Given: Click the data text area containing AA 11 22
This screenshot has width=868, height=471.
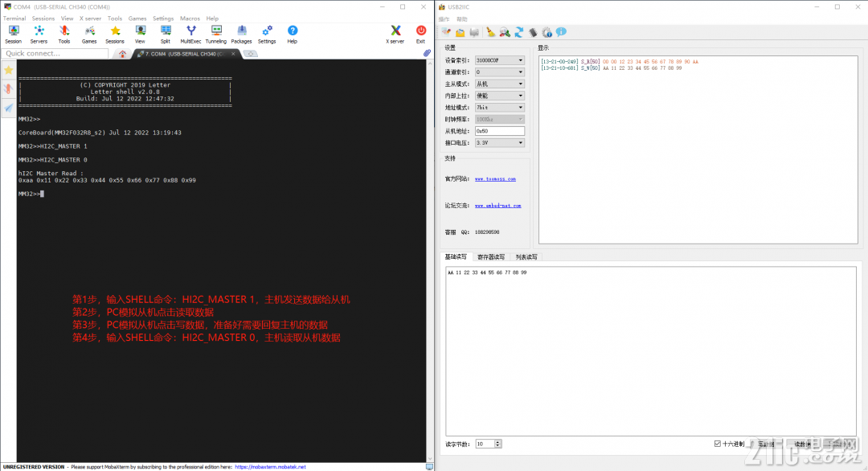Looking at the screenshot, I should pyautogui.click(x=651, y=351).
